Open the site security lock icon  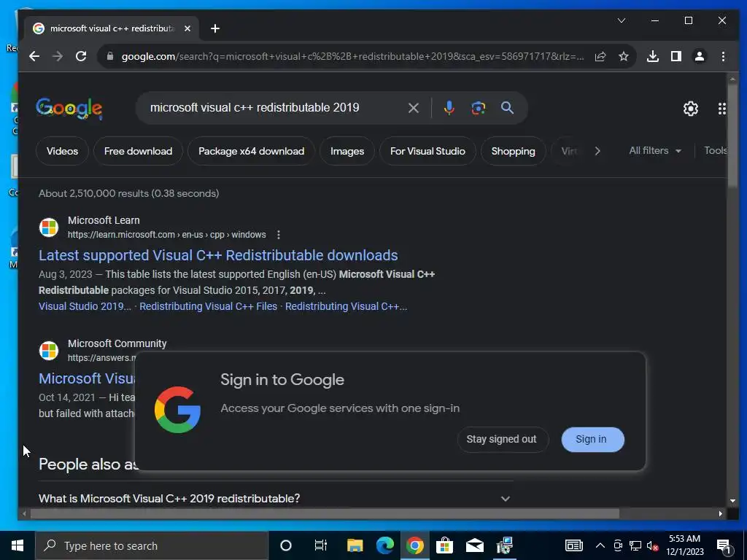click(110, 56)
